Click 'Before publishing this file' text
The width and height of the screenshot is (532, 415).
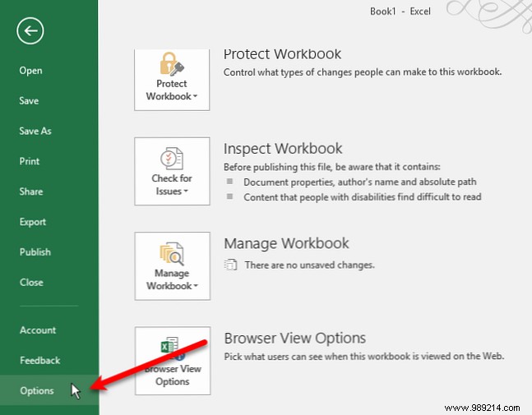pos(332,167)
